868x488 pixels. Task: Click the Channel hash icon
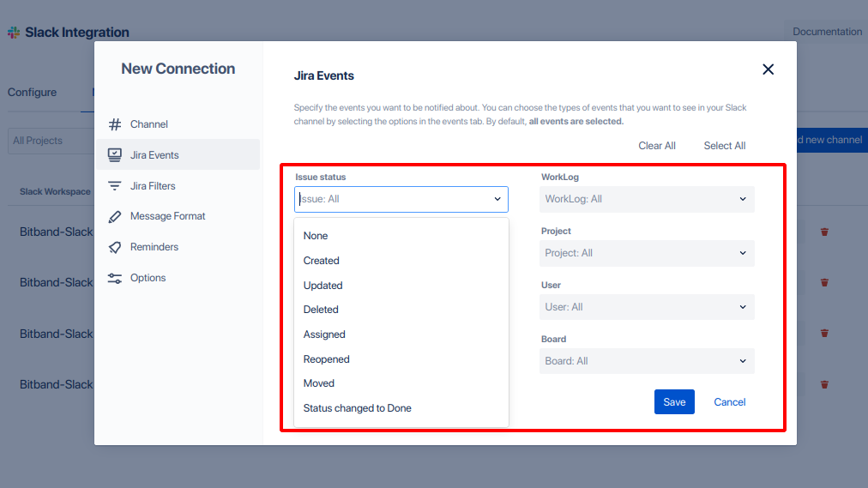[115, 124]
